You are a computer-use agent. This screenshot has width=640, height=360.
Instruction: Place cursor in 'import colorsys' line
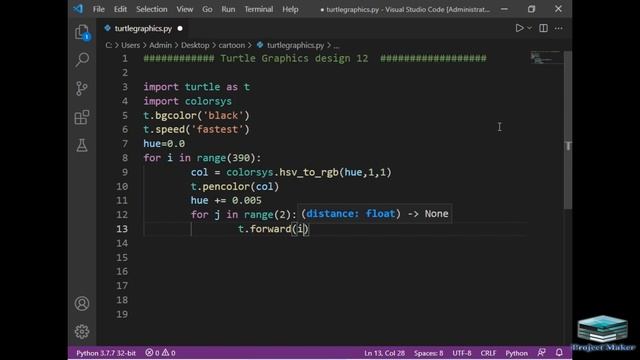tap(187, 101)
